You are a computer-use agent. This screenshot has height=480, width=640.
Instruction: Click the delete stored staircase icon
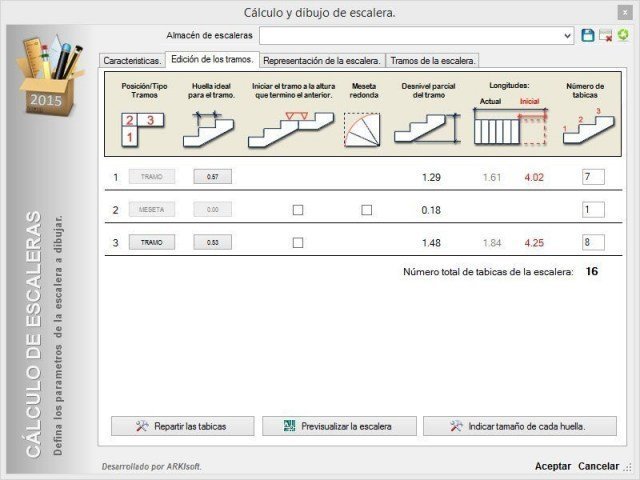click(x=605, y=36)
